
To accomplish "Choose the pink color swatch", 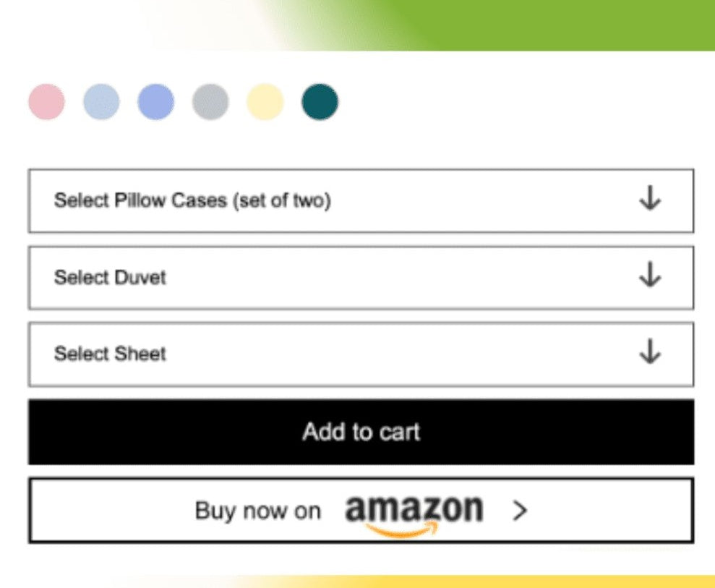I will coord(46,102).
